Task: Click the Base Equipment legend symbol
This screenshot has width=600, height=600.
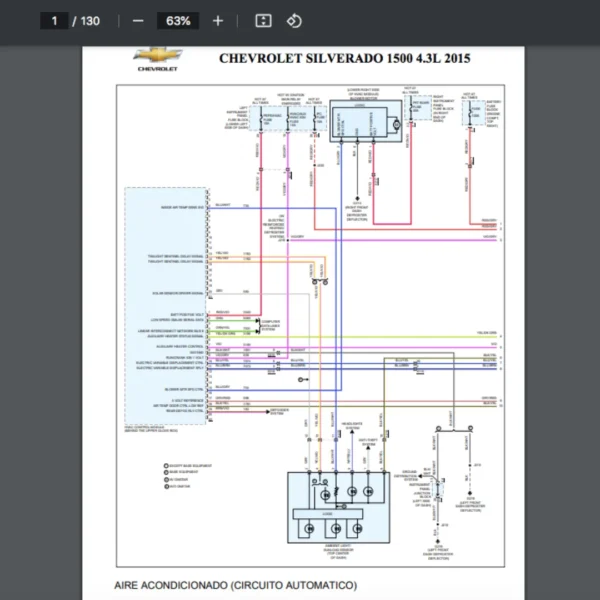Action: (x=166, y=473)
